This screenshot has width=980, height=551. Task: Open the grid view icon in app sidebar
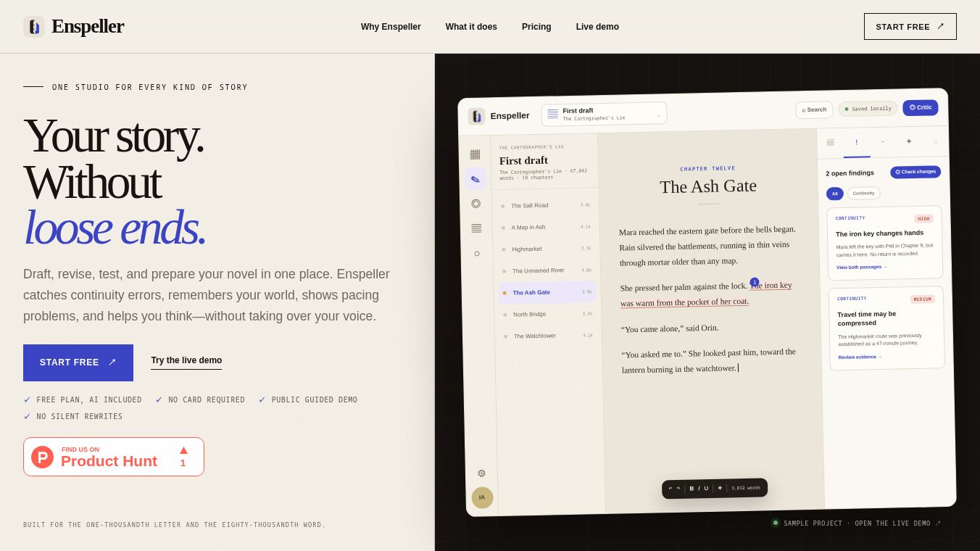(x=475, y=154)
